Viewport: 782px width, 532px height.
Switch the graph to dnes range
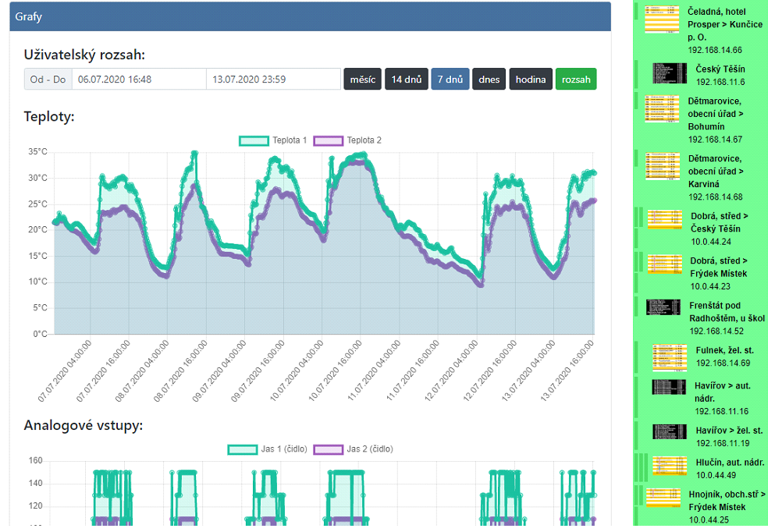pos(489,80)
